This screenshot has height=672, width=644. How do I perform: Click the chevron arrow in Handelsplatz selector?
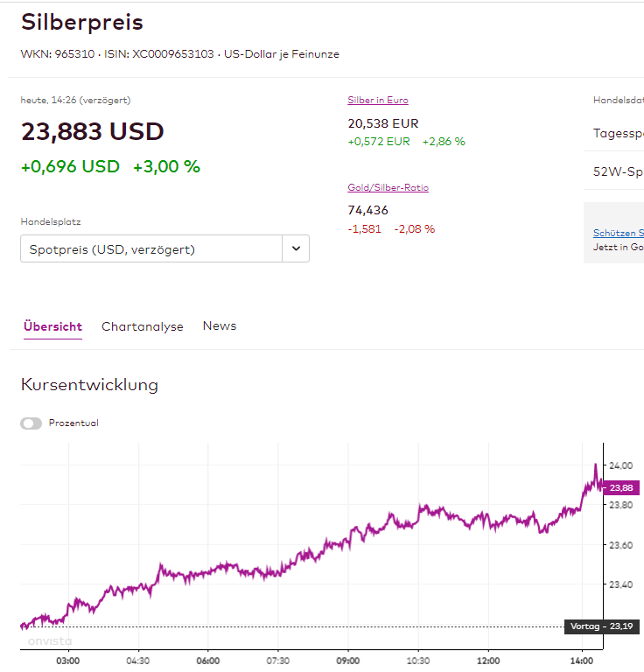[x=296, y=249]
